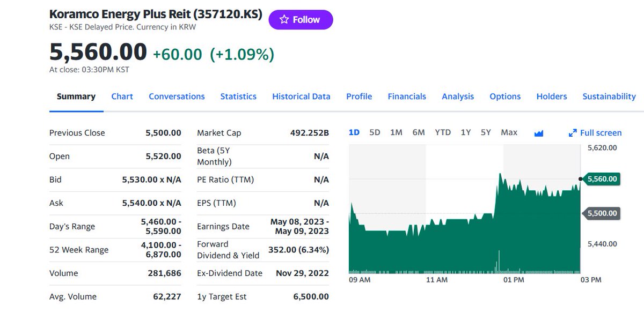Click the 5,500.00 previous close marker
This screenshot has height=328, width=644.
click(x=602, y=213)
